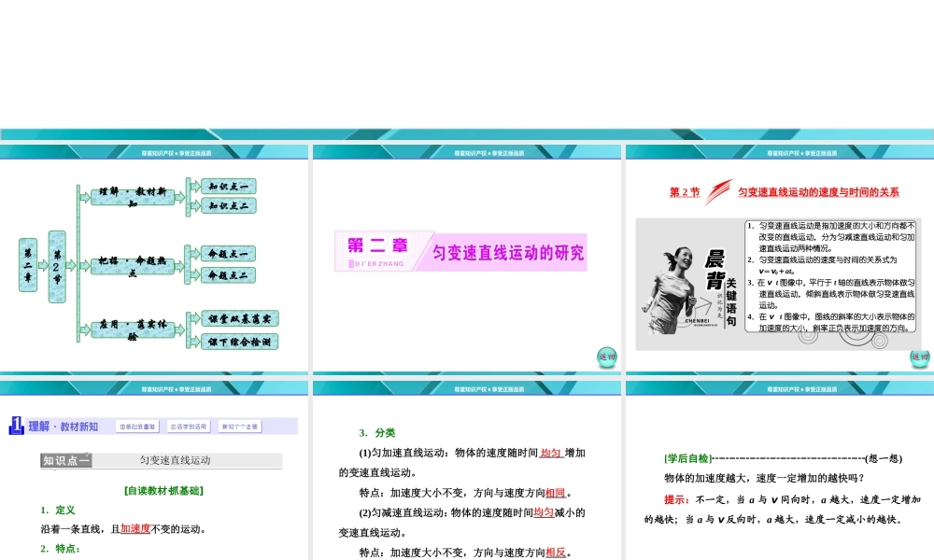Click the red swoosh icon beside 第2节

tap(718, 191)
